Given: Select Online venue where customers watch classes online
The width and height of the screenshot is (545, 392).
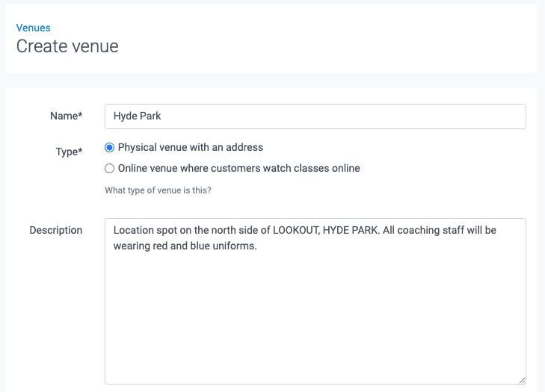Looking at the screenshot, I should coord(109,169).
